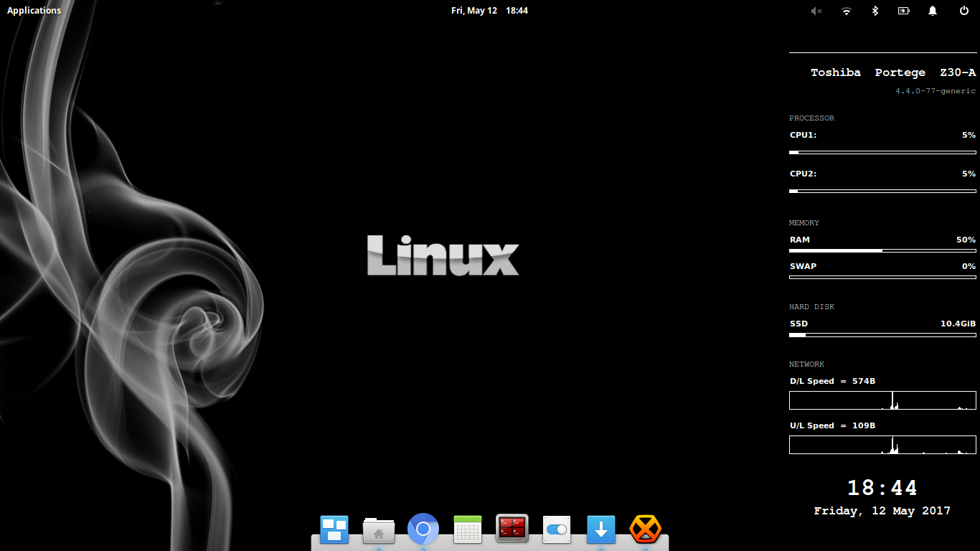This screenshot has width=980, height=551.
Task: Click the 'CPU1:' label
Action: (x=804, y=135)
